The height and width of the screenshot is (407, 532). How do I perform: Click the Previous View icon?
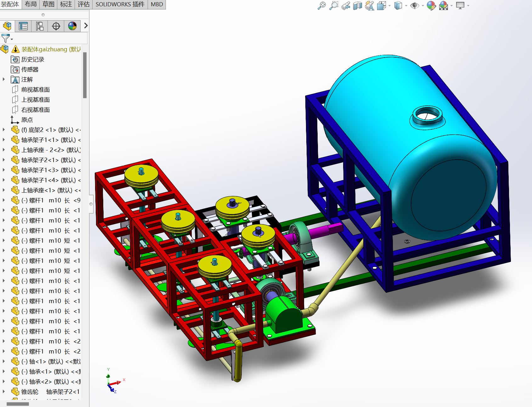[x=346, y=6]
